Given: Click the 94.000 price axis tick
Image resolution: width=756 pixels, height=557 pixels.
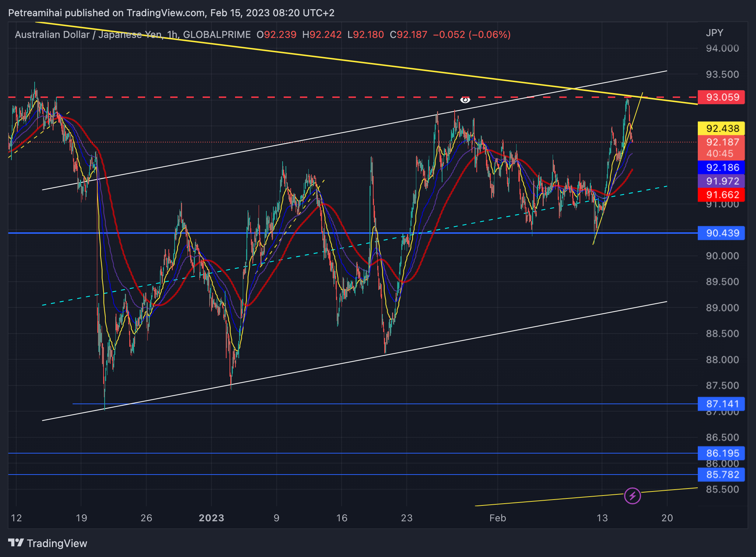Looking at the screenshot, I should 722,48.
